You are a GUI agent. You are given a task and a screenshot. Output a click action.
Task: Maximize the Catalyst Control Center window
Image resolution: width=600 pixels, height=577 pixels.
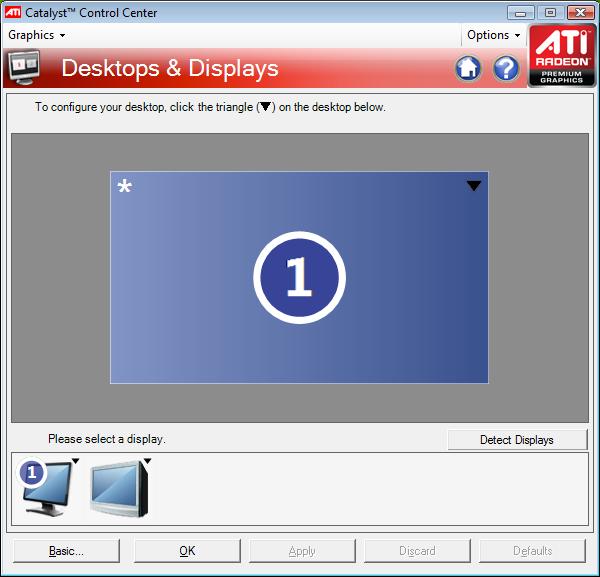click(x=550, y=13)
